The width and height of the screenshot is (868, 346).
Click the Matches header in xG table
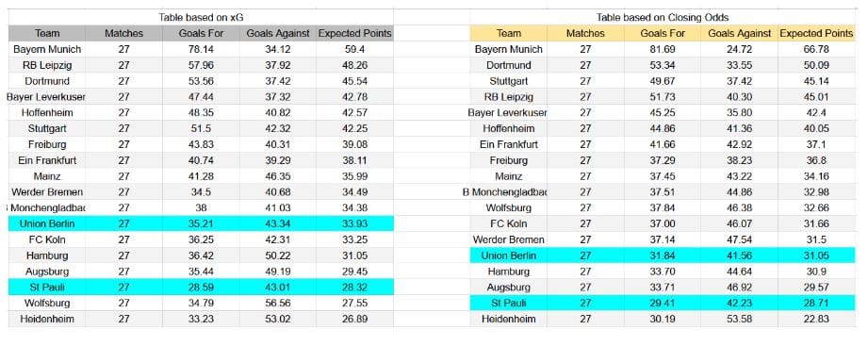(x=124, y=33)
